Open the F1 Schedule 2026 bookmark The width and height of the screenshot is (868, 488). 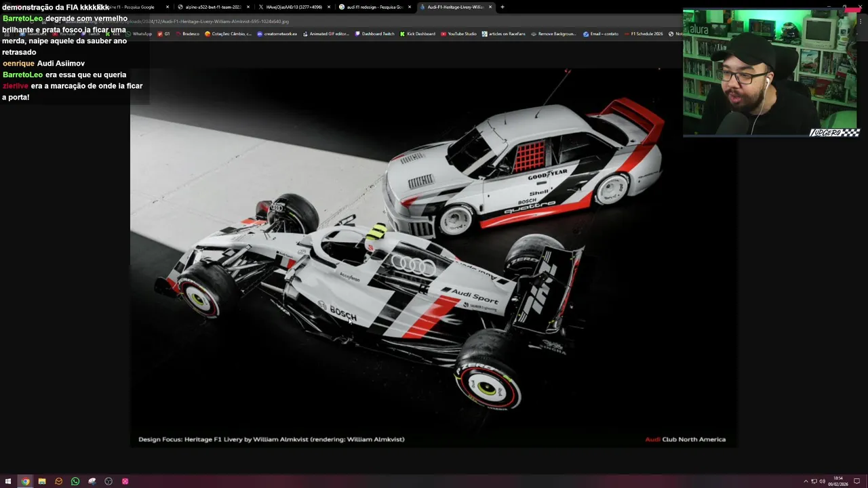(643, 34)
